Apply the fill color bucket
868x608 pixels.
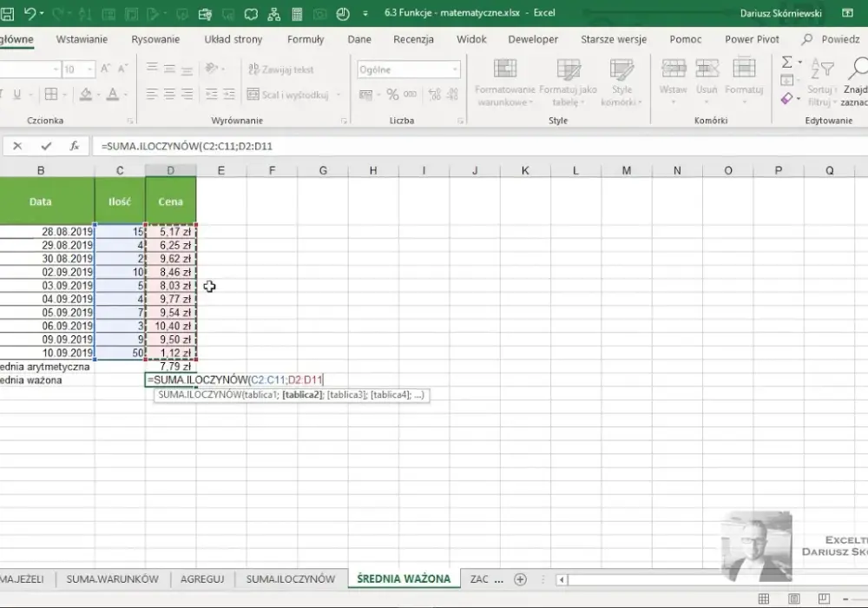(85, 94)
